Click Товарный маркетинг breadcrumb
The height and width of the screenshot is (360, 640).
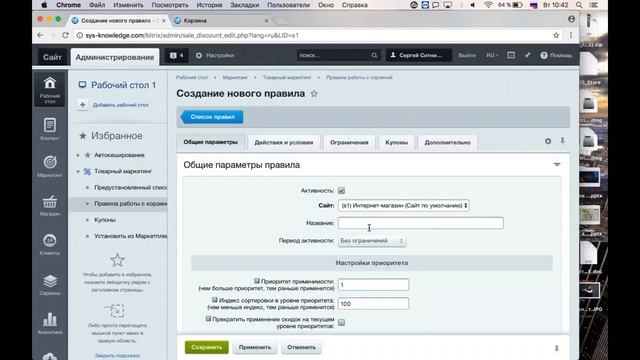287,77
